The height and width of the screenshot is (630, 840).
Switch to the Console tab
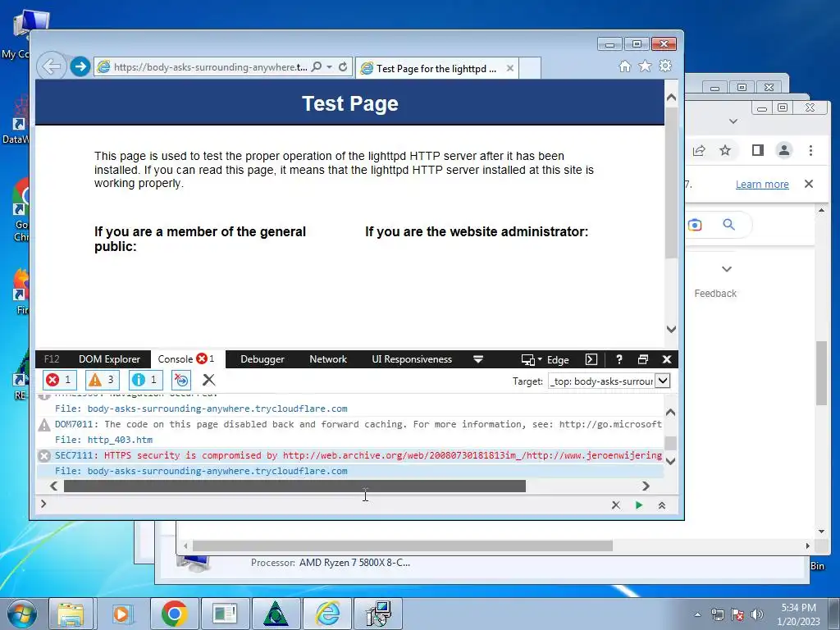(x=186, y=359)
